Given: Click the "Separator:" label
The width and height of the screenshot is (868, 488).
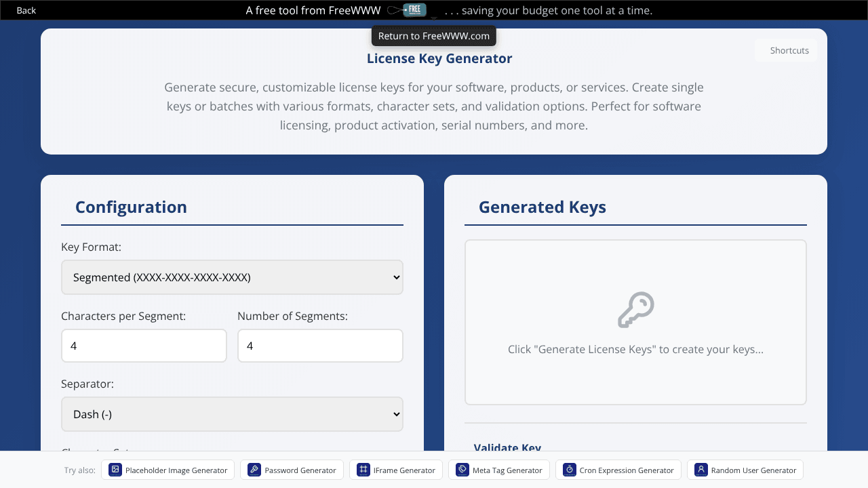Looking at the screenshot, I should point(87,384).
